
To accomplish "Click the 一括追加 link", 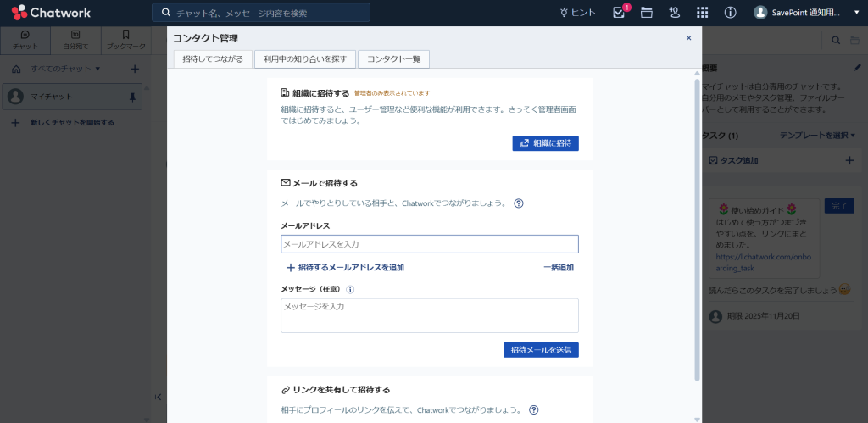I will click(x=558, y=268).
